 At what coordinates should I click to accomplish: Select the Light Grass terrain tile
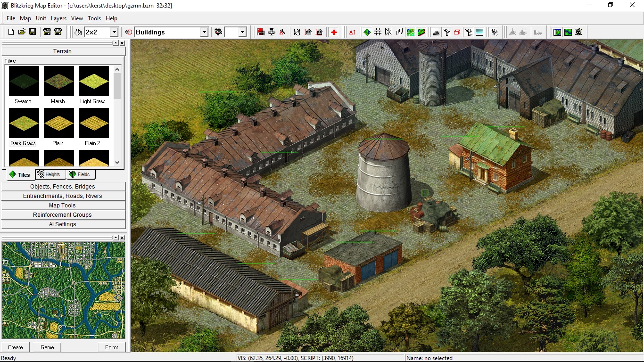click(93, 85)
